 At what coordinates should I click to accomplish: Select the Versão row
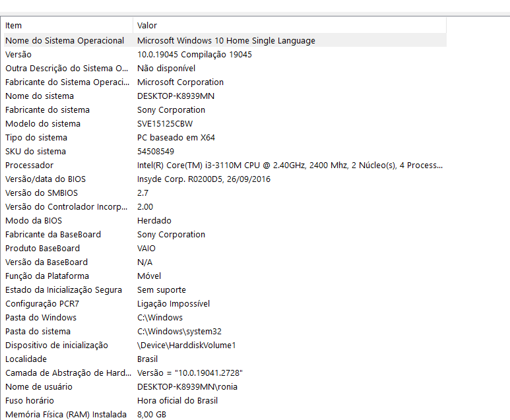coord(225,54)
